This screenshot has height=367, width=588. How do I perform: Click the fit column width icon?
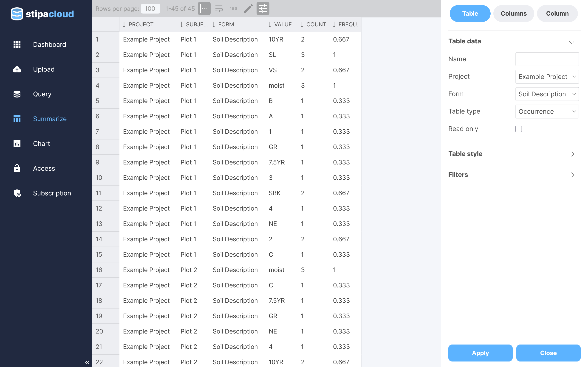(x=204, y=9)
